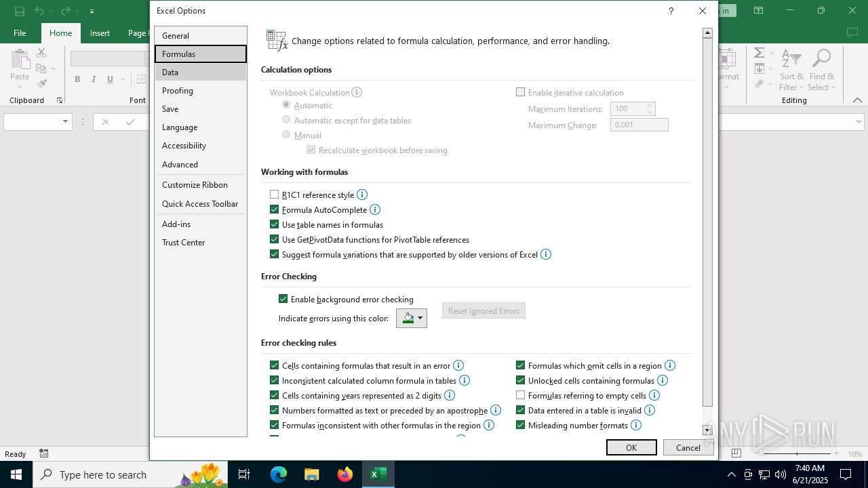The image size is (868, 488).
Task: Open the Windows Start menu
Action: click(x=16, y=474)
